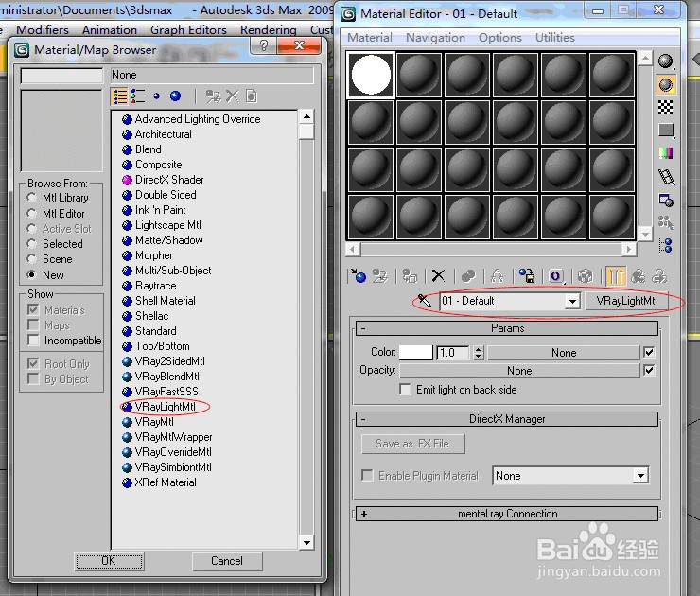Image resolution: width=700 pixels, height=596 pixels.
Task: Toggle Color map enable checkbox
Action: (649, 352)
